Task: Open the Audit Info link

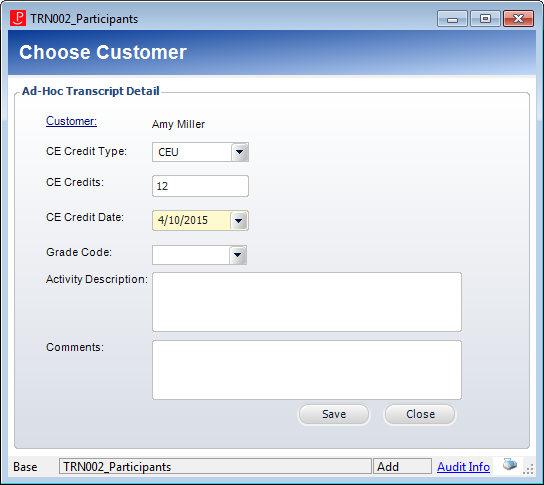Action: click(x=463, y=467)
